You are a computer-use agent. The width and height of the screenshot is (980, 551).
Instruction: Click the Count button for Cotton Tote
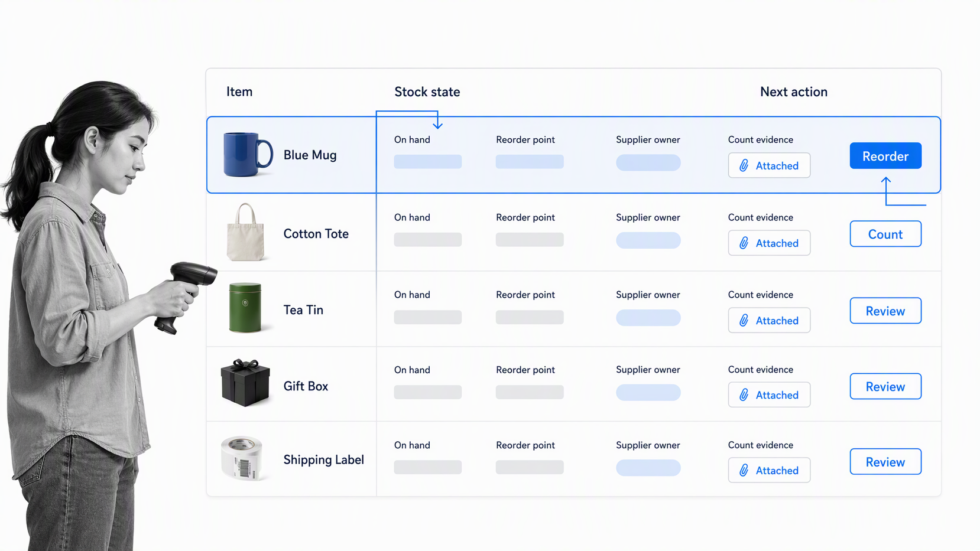click(885, 234)
